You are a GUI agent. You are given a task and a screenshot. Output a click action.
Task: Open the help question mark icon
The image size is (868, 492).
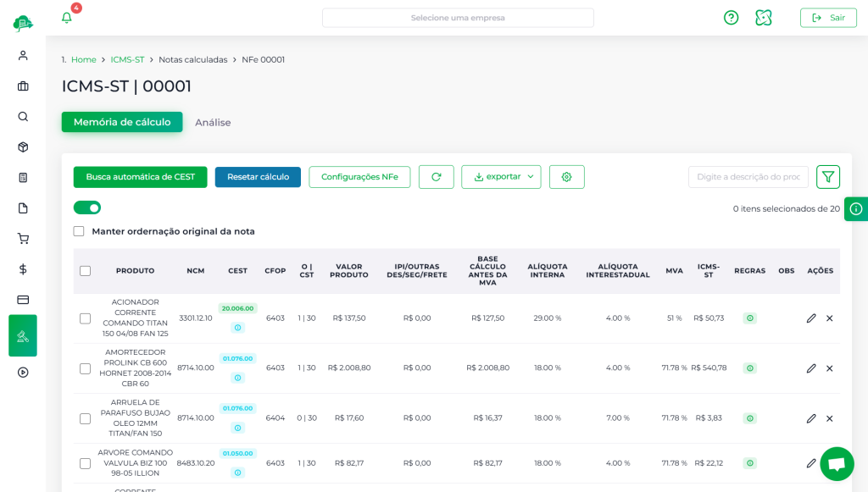[731, 18]
